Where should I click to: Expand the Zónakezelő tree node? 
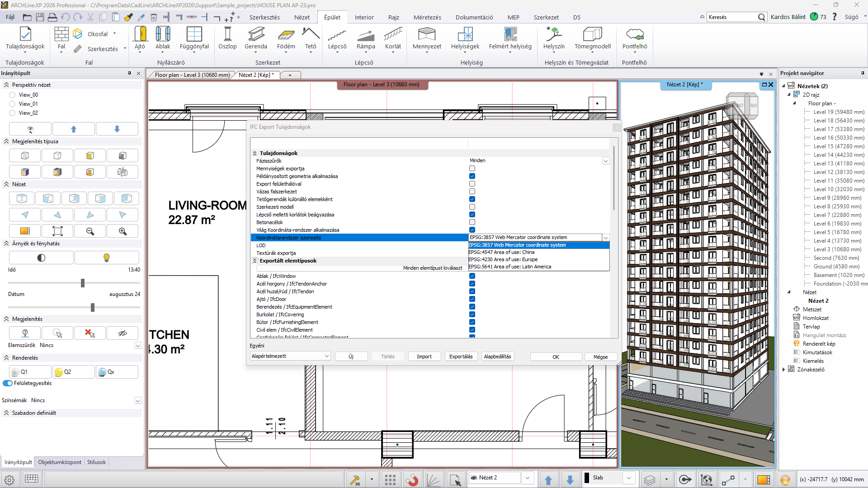[x=784, y=370]
